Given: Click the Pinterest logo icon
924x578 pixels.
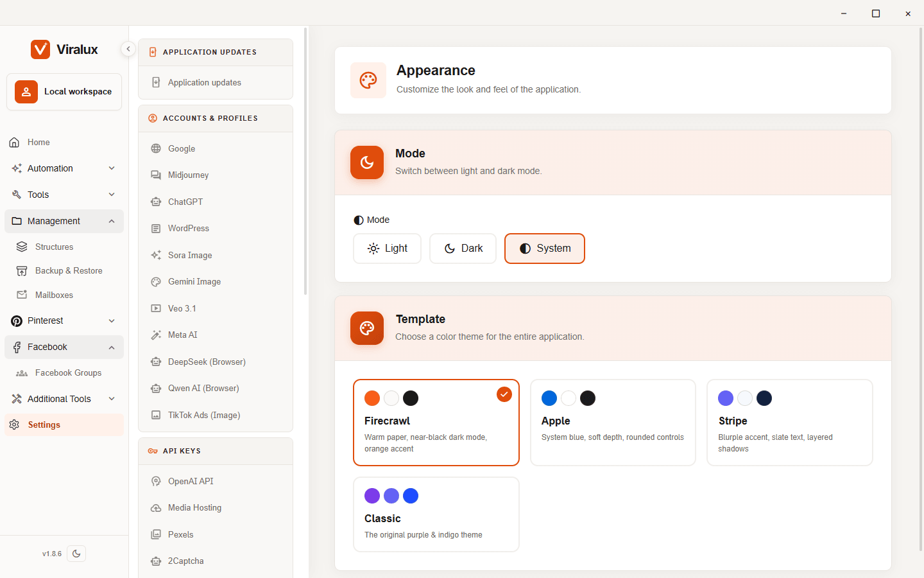Looking at the screenshot, I should (x=17, y=321).
